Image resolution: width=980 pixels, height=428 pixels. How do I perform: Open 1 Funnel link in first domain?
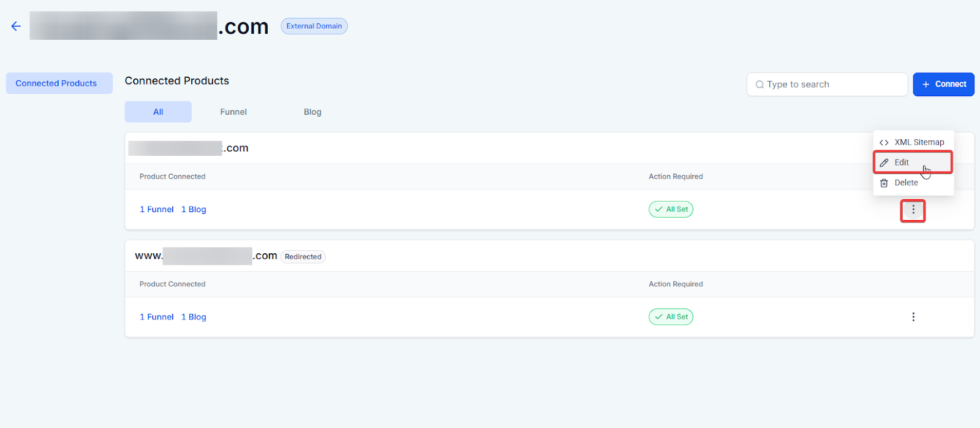157,210
